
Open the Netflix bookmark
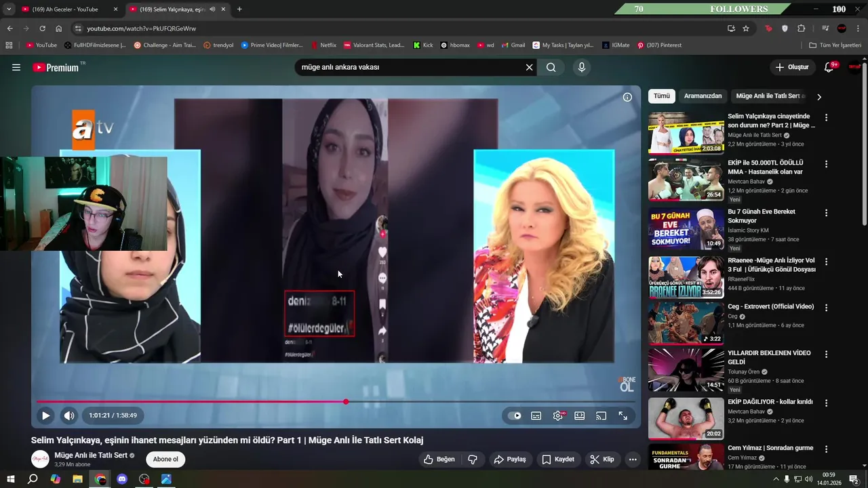(323, 45)
